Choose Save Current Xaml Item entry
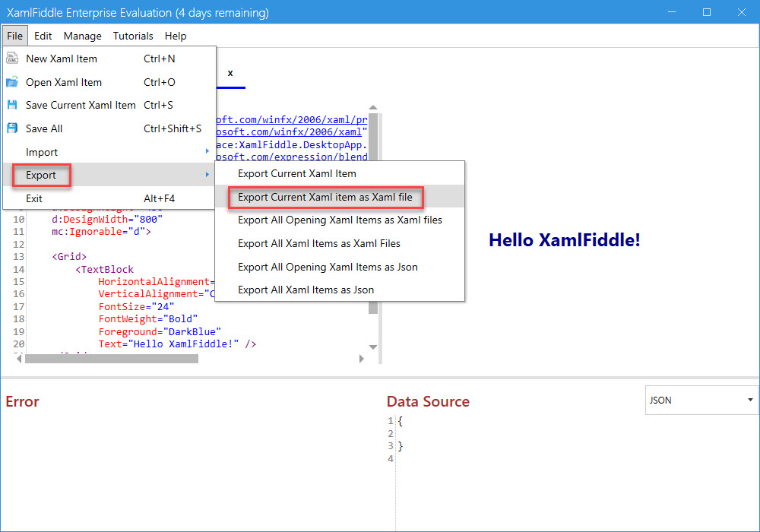Viewport: 760px width, 532px height. click(109, 105)
